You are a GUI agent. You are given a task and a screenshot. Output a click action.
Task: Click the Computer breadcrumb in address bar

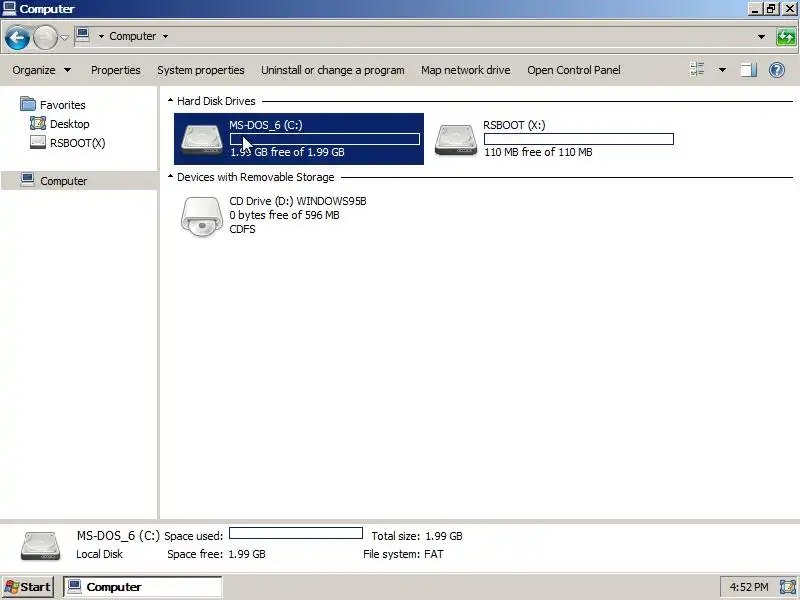click(x=133, y=36)
